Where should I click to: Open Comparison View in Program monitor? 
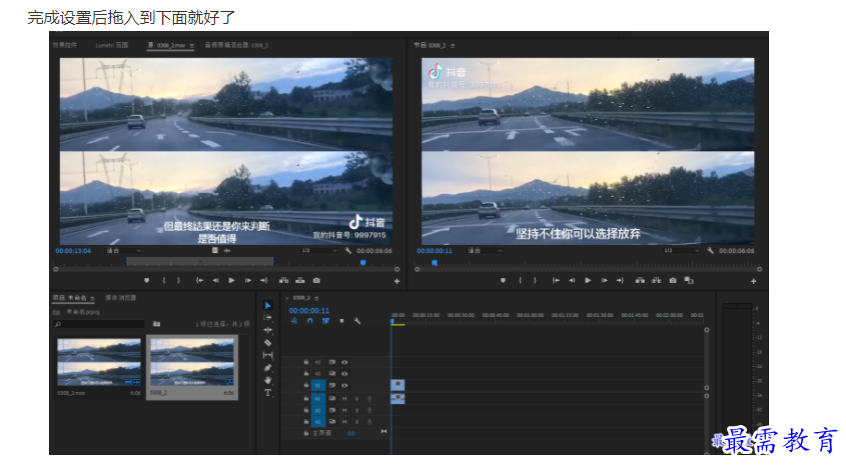point(688,281)
